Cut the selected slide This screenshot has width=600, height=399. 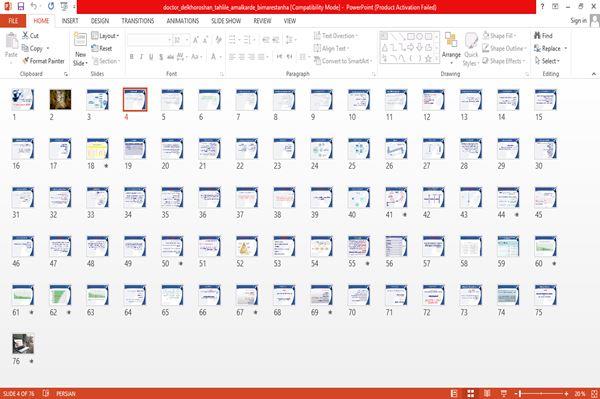[x=30, y=36]
